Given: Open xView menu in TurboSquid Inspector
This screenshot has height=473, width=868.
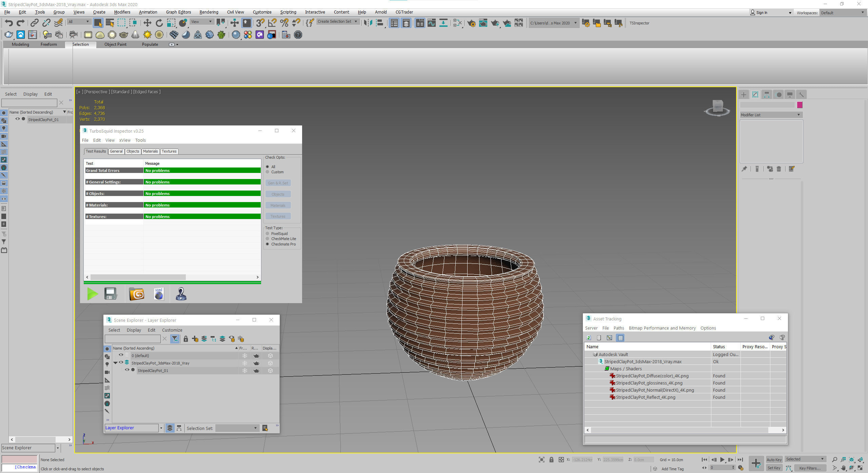Looking at the screenshot, I should (125, 140).
